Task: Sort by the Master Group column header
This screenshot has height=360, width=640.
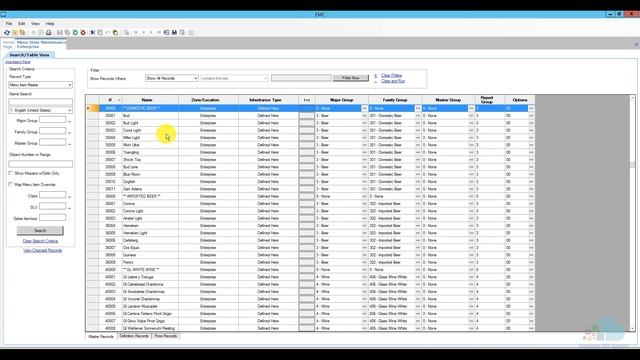Action: 448,100
